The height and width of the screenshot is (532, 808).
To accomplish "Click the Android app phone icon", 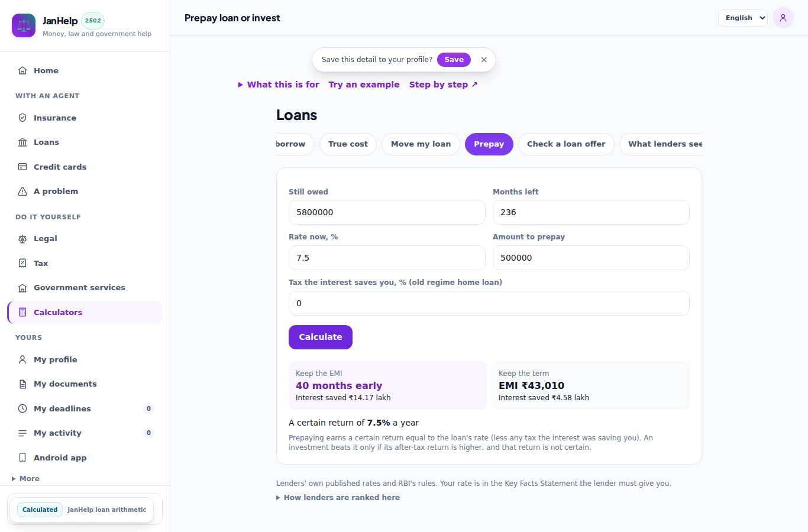I will 22,458.
